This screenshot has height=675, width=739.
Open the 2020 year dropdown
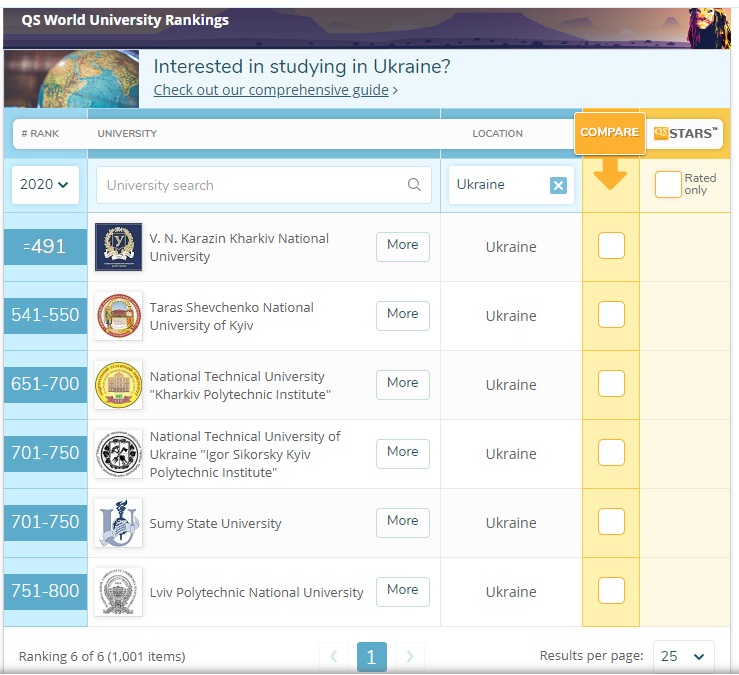point(45,184)
